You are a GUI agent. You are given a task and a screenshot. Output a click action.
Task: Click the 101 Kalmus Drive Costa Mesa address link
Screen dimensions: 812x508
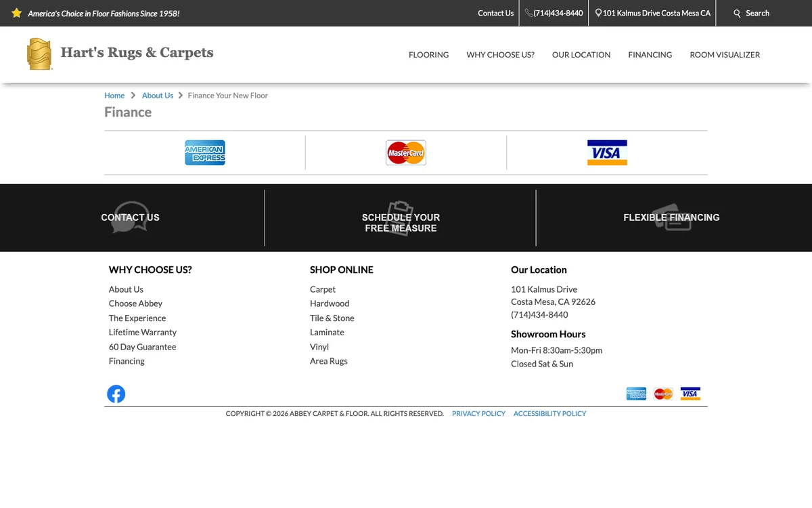tap(656, 13)
